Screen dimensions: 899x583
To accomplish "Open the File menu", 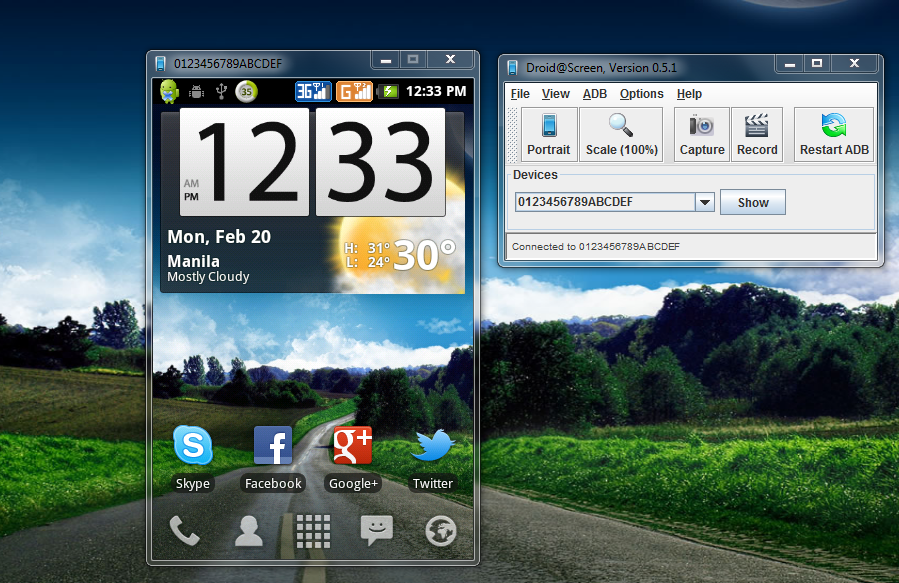I will [x=520, y=94].
